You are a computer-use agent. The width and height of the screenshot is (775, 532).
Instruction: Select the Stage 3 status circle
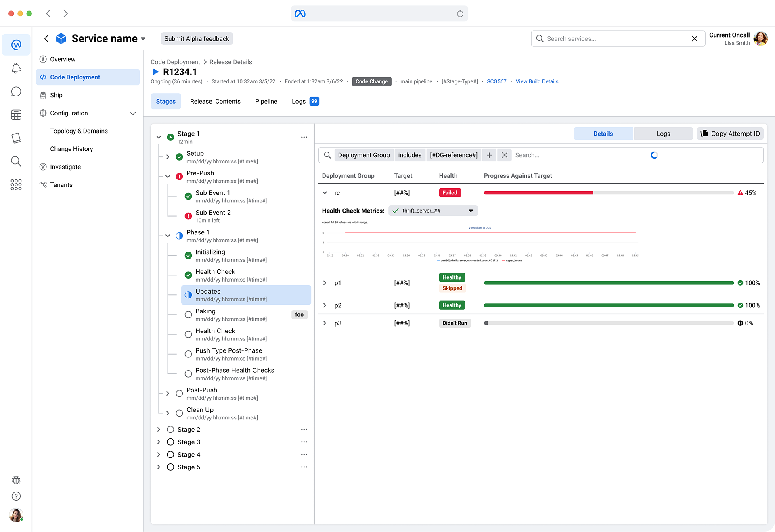[x=170, y=442]
